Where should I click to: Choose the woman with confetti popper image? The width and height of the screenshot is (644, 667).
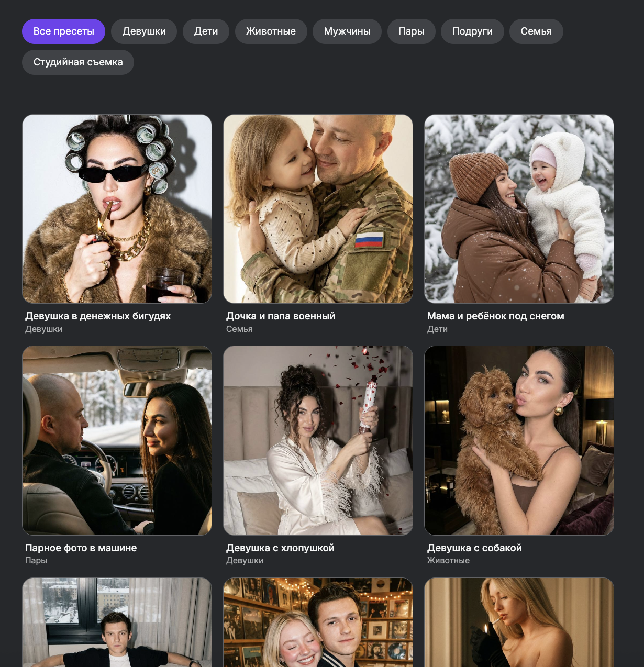[x=318, y=440]
